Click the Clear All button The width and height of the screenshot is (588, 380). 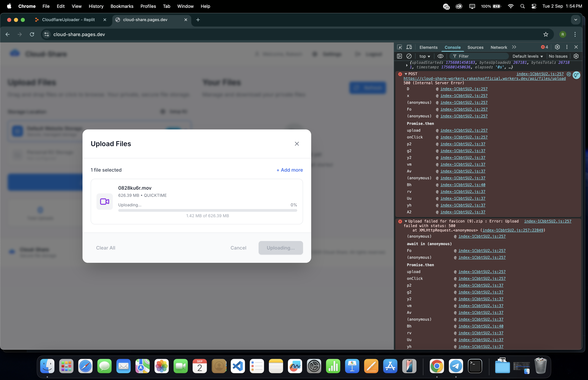pos(106,248)
